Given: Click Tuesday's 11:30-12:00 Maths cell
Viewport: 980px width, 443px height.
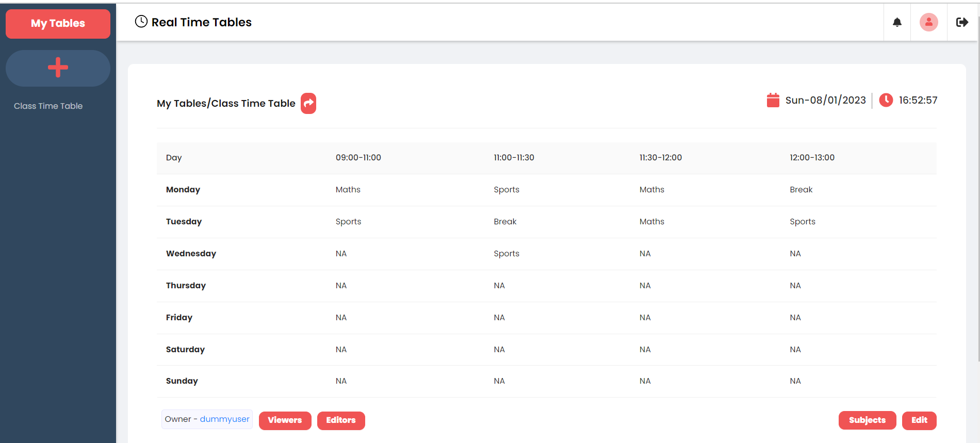Looking at the screenshot, I should point(651,222).
